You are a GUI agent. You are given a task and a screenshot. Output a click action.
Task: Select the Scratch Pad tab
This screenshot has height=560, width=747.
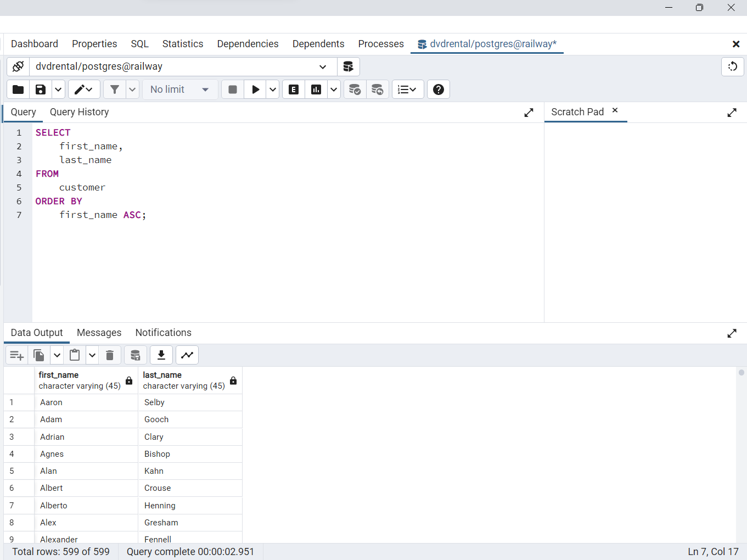point(577,112)
